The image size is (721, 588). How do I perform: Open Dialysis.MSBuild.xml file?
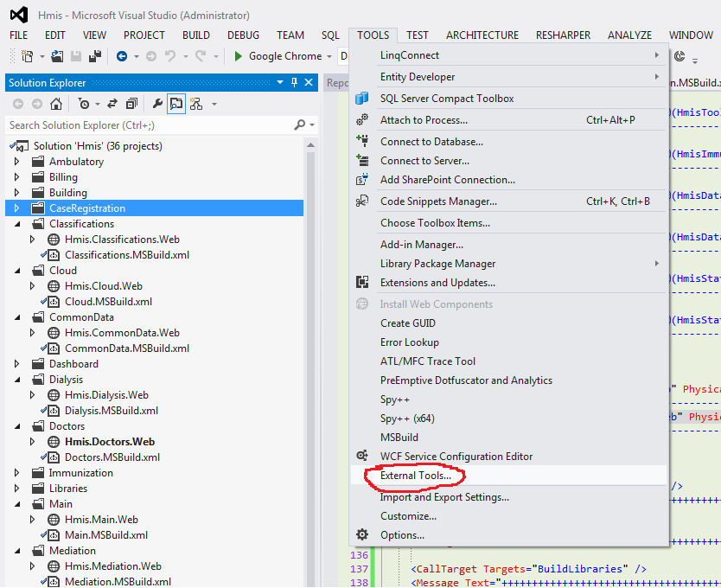(x=111, y=411)
